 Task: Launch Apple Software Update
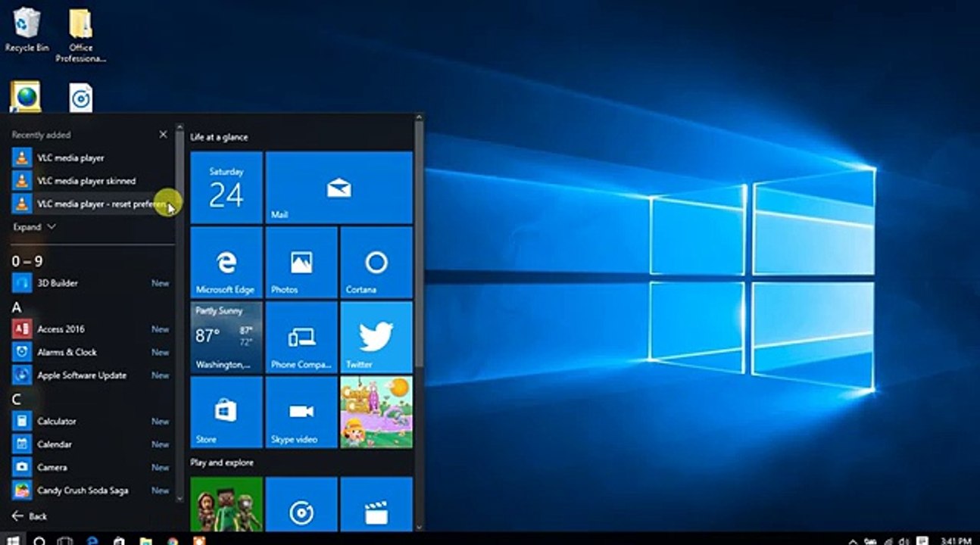[x=91, y=375]
